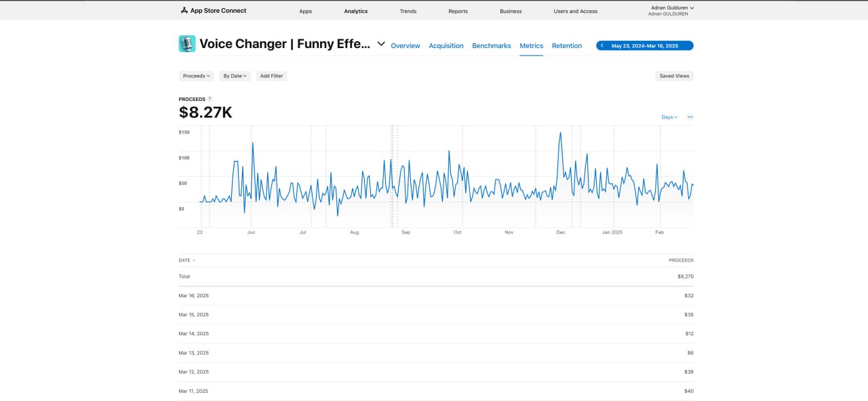Open the chart's three-dot more options
This screenshot has width=868, height=401.
click(x=690, y=117)
